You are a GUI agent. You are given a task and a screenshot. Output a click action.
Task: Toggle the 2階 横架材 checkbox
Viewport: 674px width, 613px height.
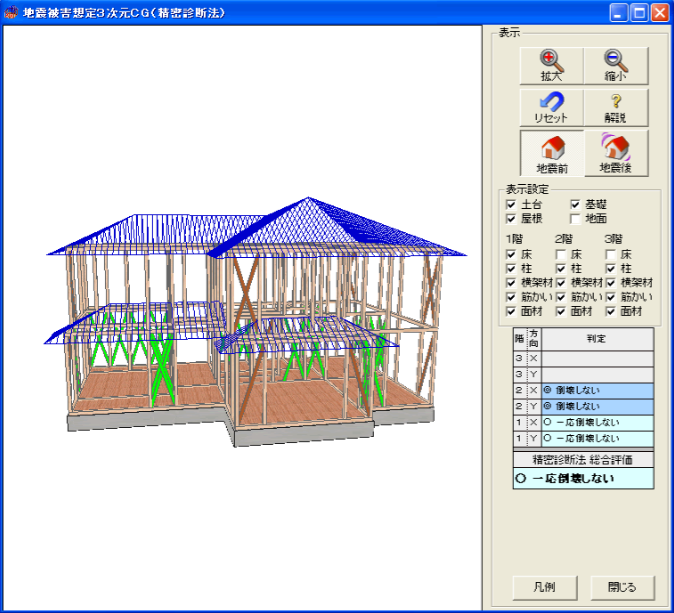point(561,283)
